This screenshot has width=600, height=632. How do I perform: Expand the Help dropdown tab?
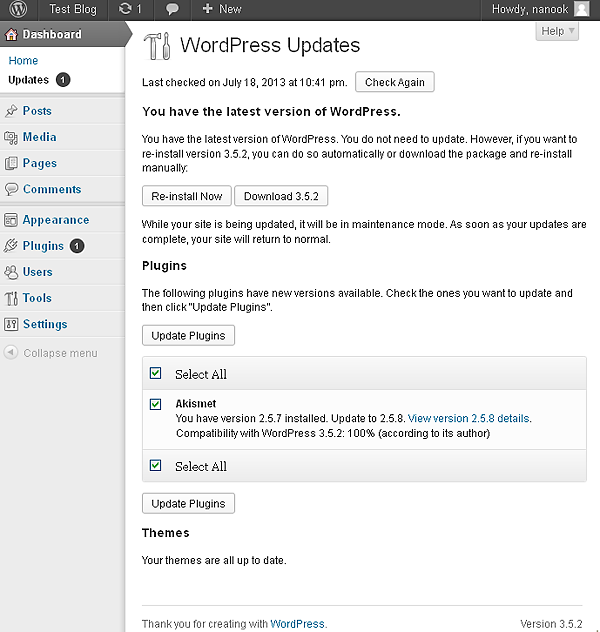(x=557, y=31)
